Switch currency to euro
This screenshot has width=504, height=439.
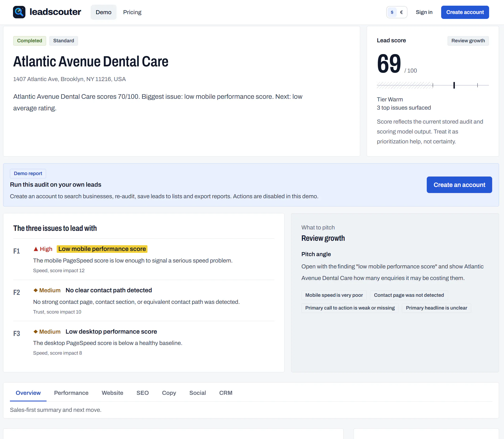point(401,12)
